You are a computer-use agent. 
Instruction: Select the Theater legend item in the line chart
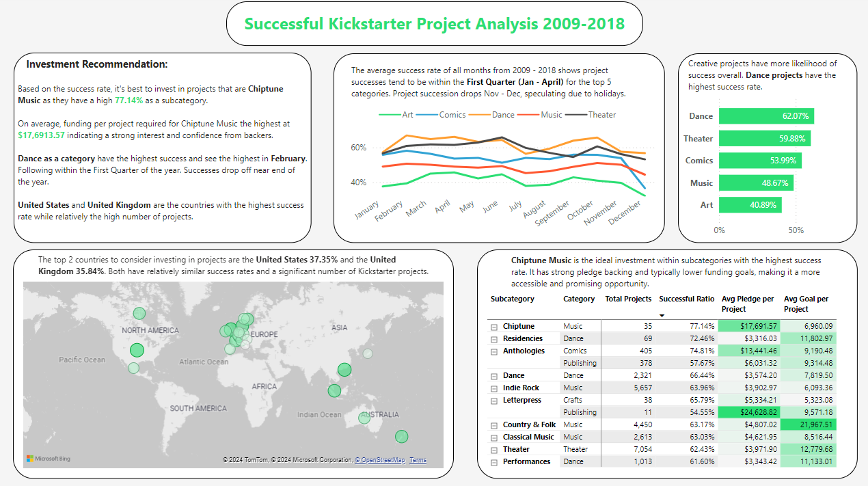click(590, 115)
